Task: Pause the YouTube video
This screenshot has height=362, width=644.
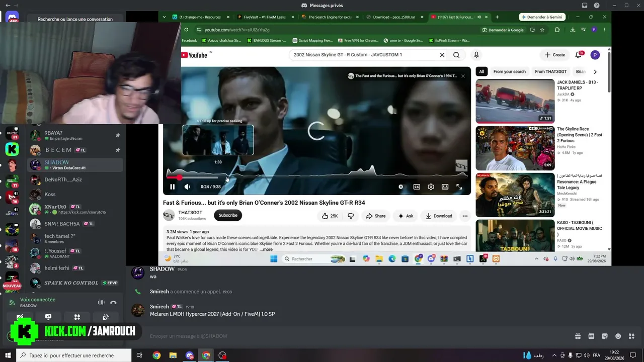Action: point(173,187)
